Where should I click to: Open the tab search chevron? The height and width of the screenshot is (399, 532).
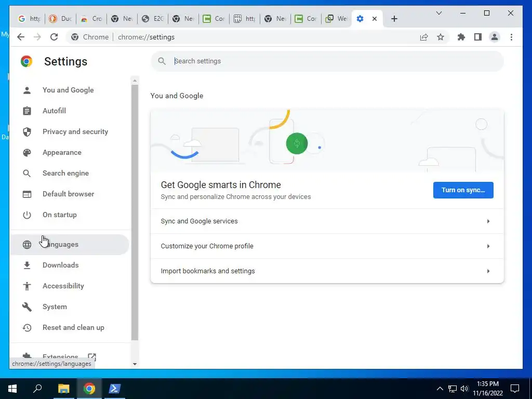click(x=438, y=13)
